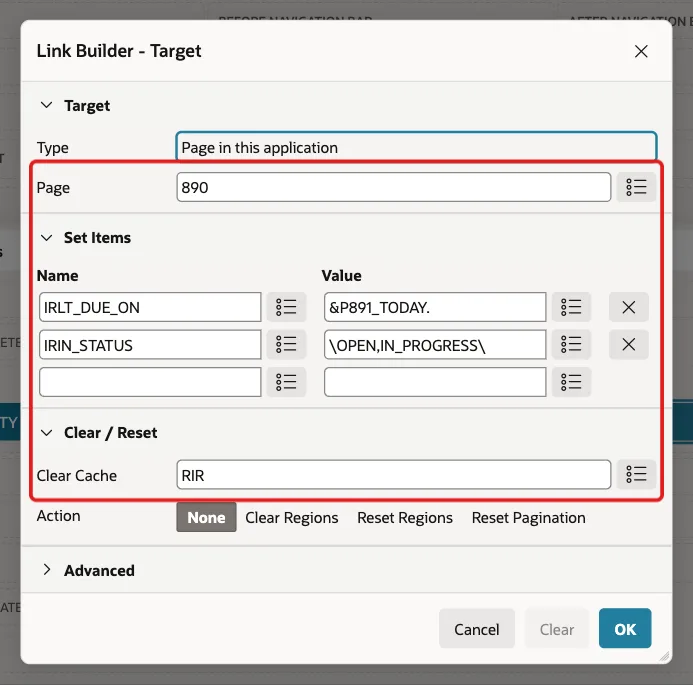Focus the &P891_TODAY. value field

coord(435,307)
